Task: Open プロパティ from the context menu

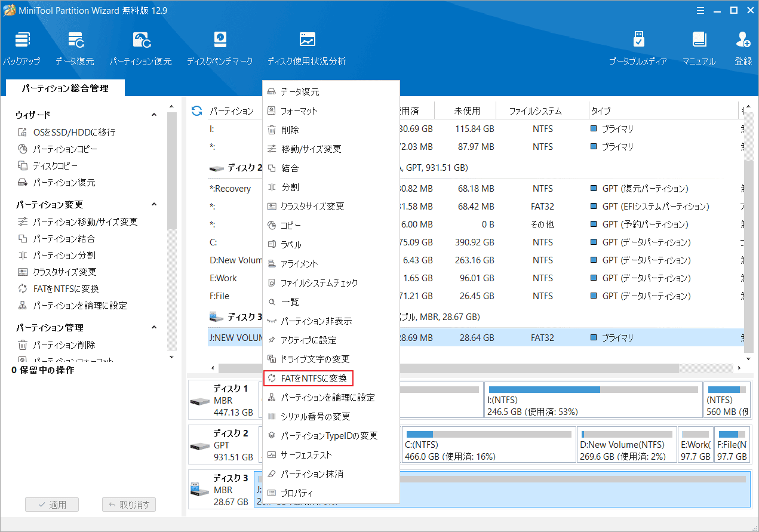Action: 331,493
